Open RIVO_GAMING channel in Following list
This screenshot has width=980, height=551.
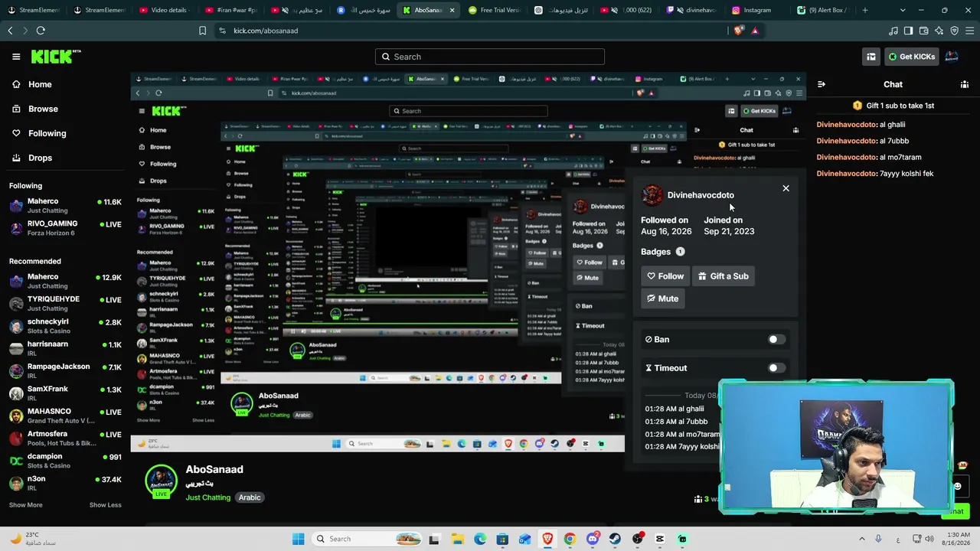click(65, 228)
